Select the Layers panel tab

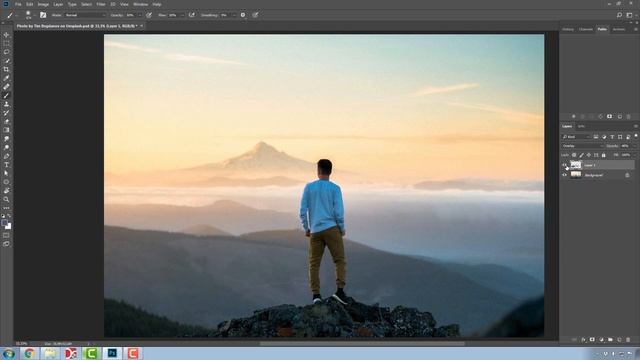567,127
